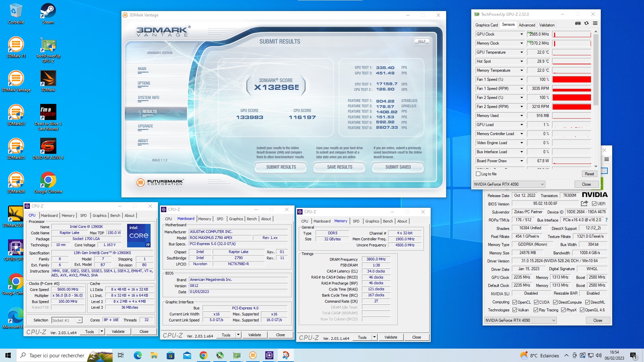Screen dimensions: 644x362
Task: Switch to Advanced tab in GPU-Z
Action: click(x=527, y=25)
